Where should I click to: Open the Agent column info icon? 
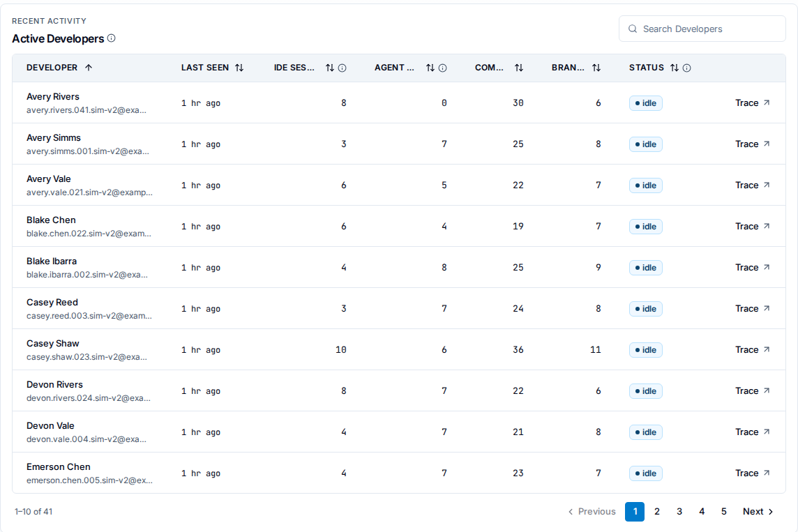[x=443, y=68]
